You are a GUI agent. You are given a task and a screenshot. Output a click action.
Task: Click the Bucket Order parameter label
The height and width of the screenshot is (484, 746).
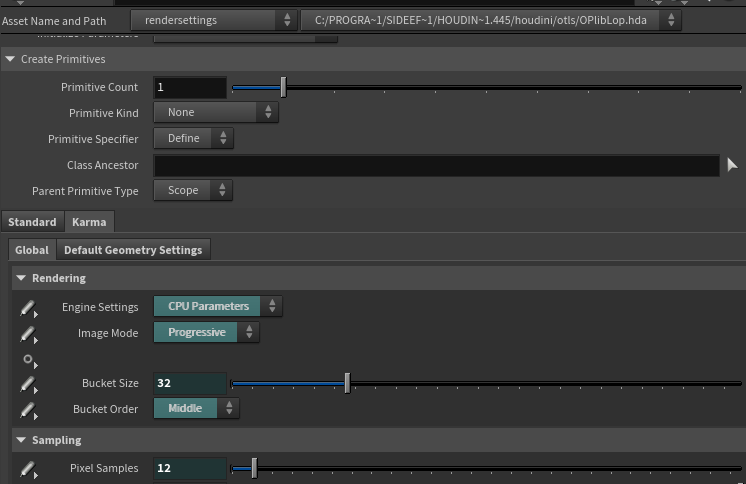[x=106, y=409]
